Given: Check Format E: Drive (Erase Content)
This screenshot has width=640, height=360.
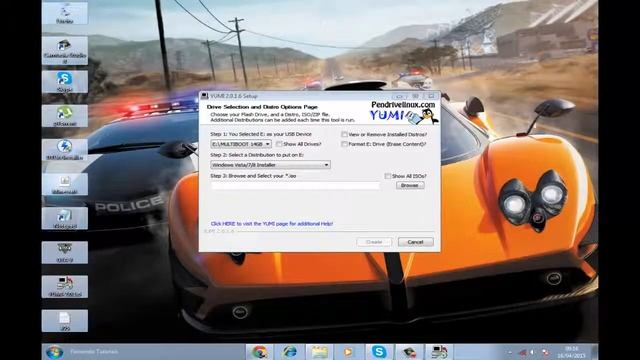Looking at the screenshot, I should tap(344, 144).
